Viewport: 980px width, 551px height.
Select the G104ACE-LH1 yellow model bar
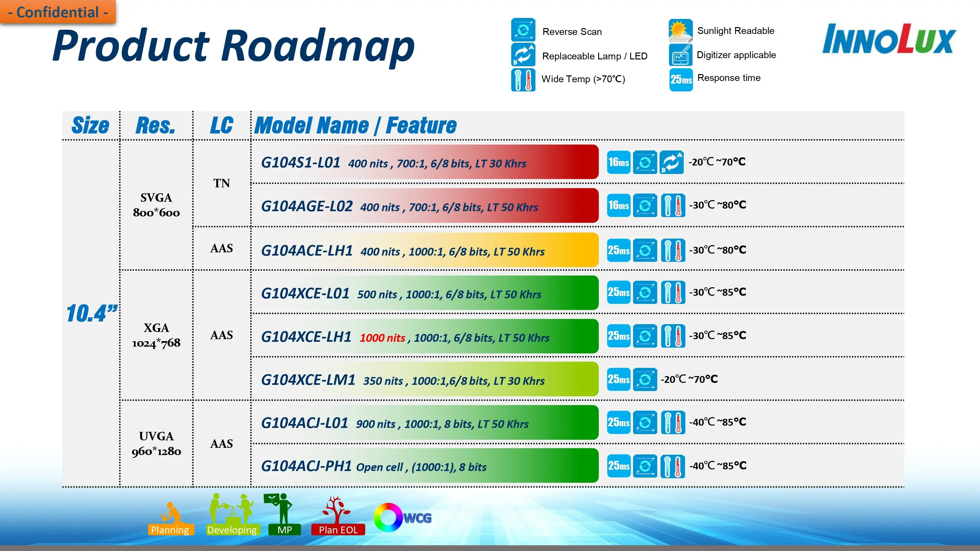(x=424, y=250)
